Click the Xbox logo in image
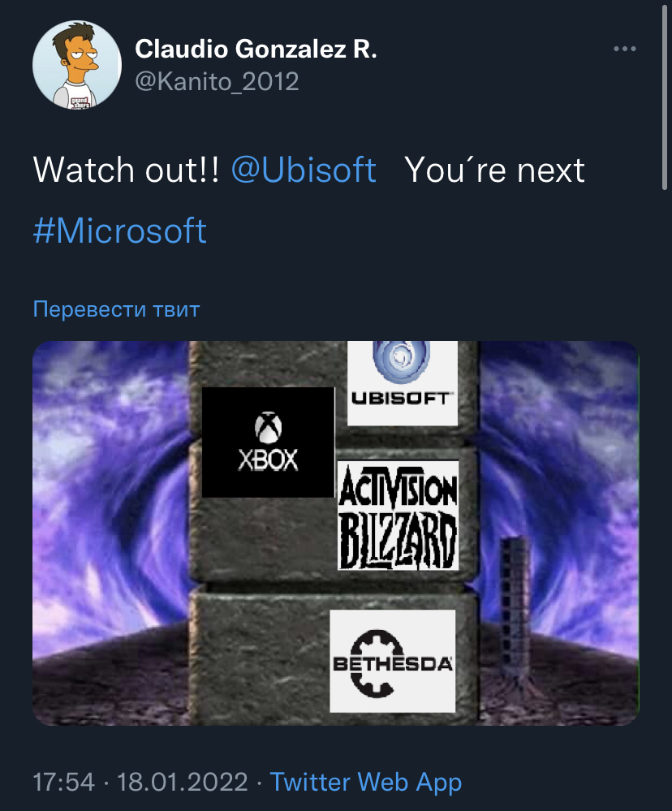The image size is (672, 811). pyautogui.click(x=268, y=442)
